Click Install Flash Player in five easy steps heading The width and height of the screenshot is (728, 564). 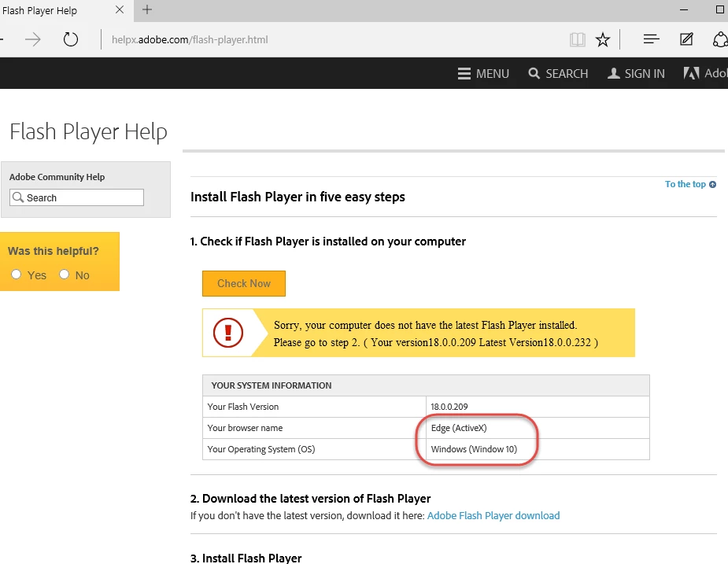click(297, 197)
